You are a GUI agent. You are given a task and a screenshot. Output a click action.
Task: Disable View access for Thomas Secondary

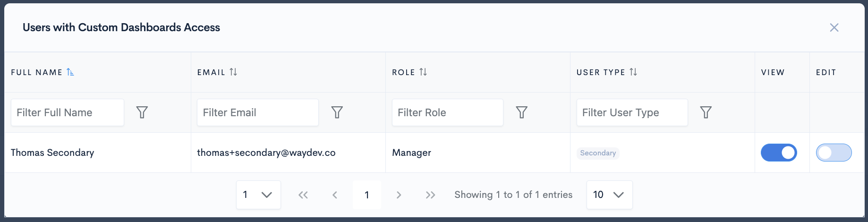(x=779, y=153)
